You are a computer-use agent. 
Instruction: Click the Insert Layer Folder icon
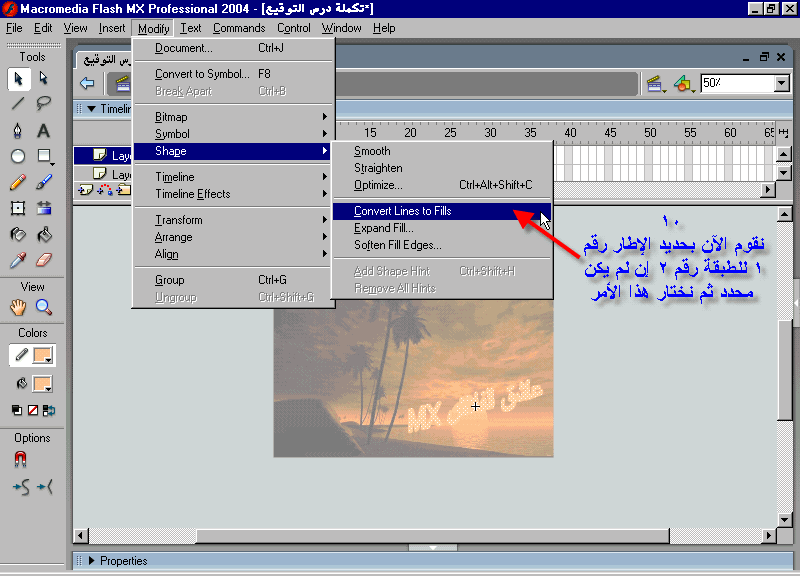click(x=123, y=190)
